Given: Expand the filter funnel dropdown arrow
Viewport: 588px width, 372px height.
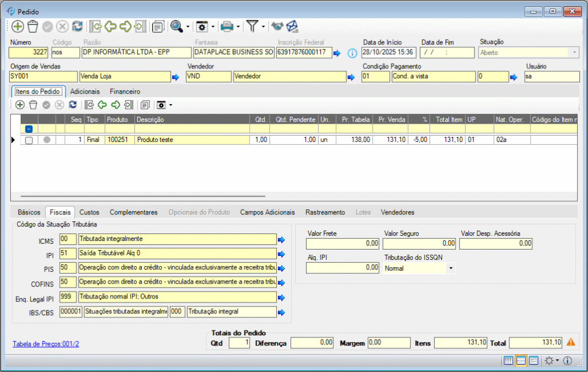Looking at the screenshot, I should coord(263,26).
